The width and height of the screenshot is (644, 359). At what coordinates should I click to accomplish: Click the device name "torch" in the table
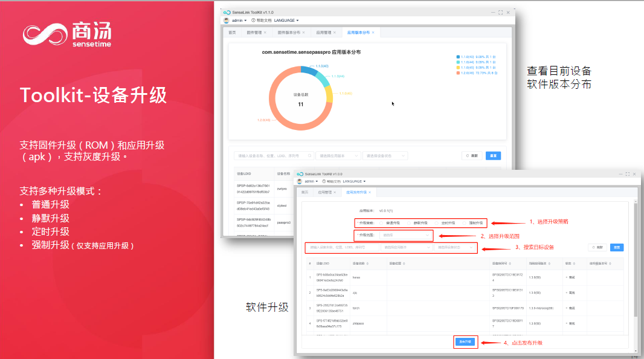point(356,308)
